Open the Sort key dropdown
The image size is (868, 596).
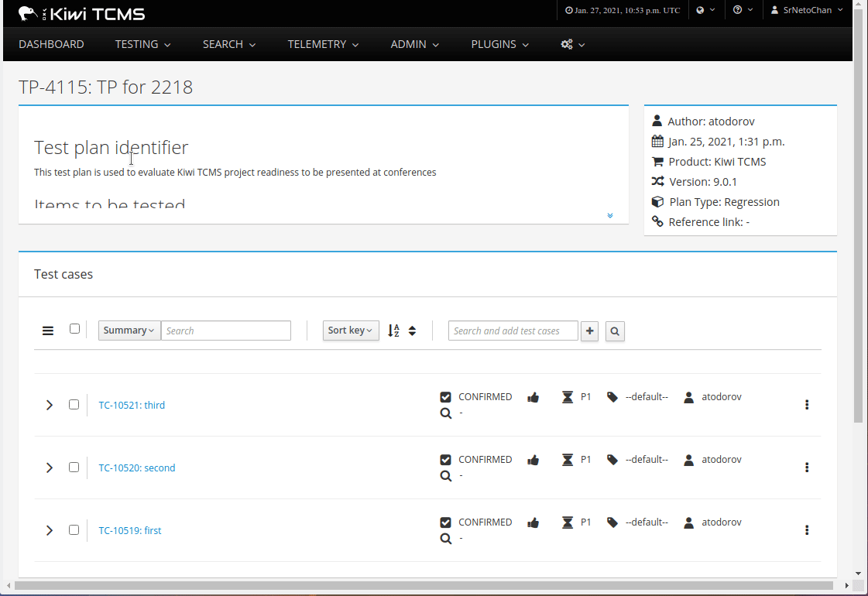(x=351, y=331)
